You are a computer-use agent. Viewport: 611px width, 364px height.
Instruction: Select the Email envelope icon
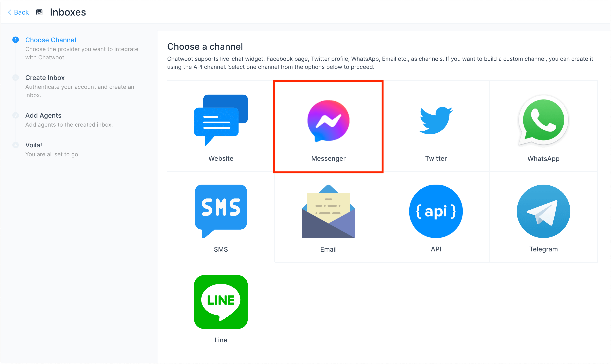(x=328, y=211)
